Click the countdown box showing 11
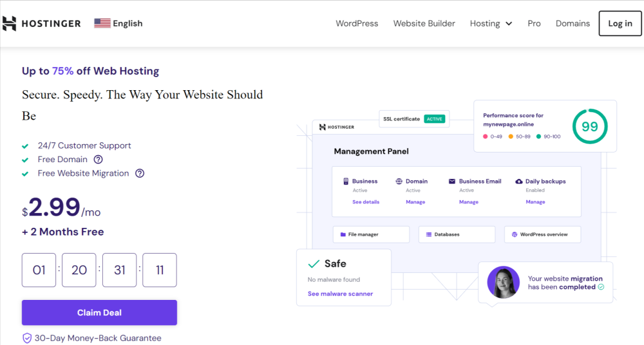The image size is (644, 345). coord(160,270)
